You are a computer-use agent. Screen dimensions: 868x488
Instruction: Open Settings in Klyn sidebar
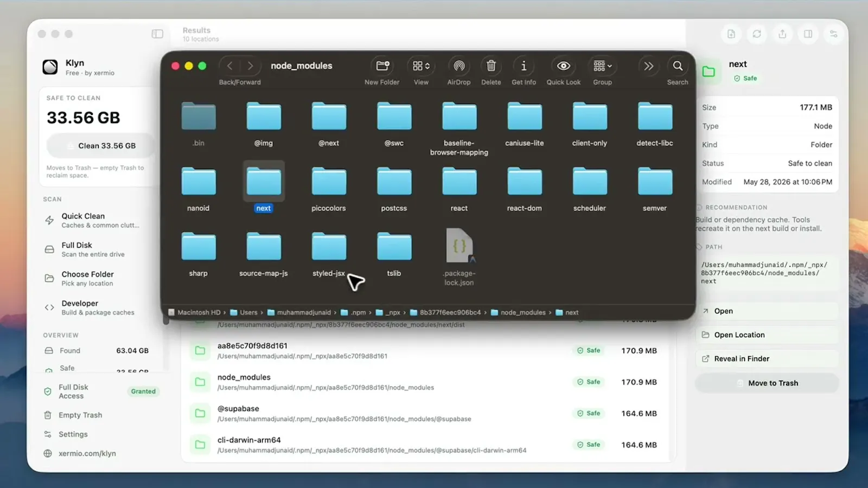point(66,434)
